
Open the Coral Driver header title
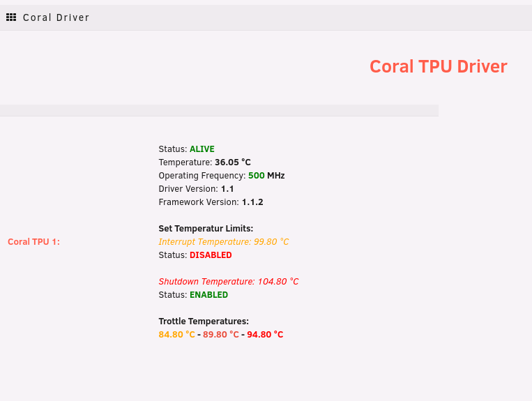56,17
